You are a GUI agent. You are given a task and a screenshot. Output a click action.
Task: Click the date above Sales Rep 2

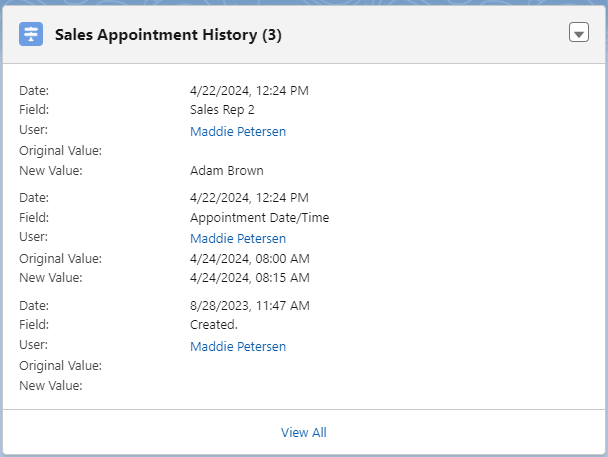249,91
